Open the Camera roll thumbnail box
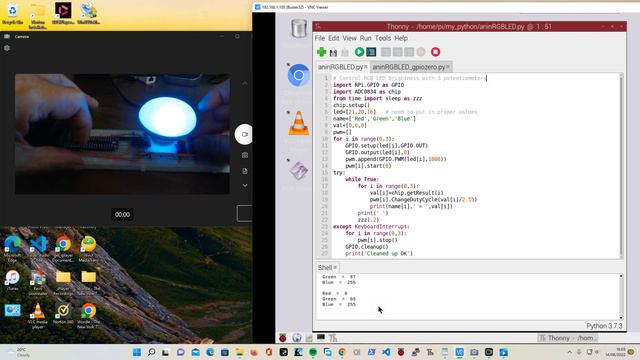The width and height of the screenshot is (640, 360). click(x=244, y=213)
